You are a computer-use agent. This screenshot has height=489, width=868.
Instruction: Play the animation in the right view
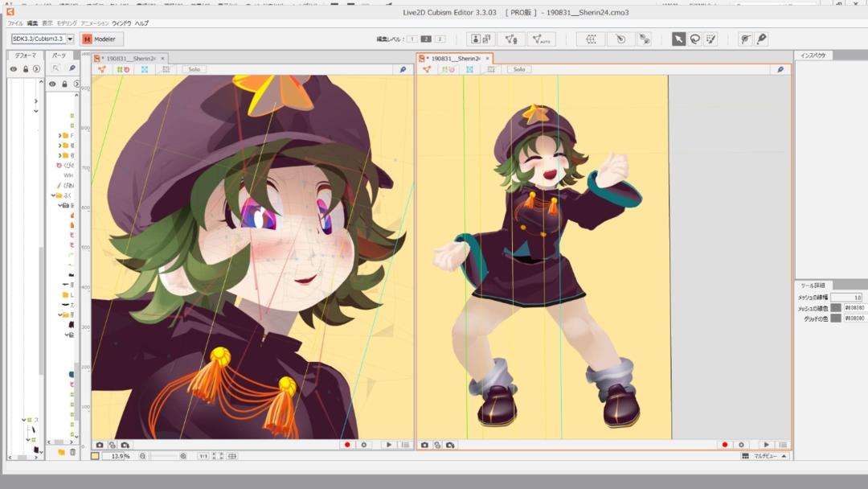coord(766,445)
